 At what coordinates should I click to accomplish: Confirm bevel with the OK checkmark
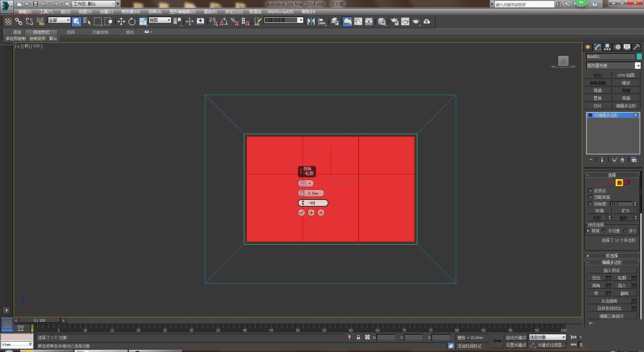click(x=301, y=213)
